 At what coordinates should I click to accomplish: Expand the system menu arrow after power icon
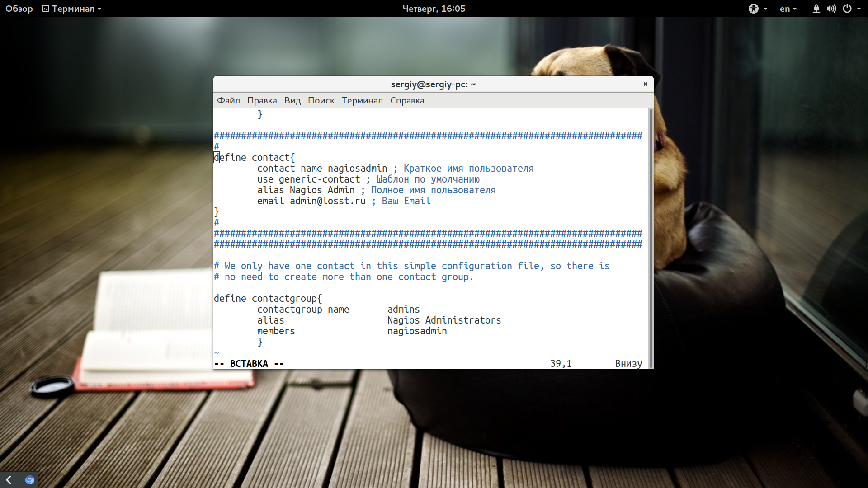point(859,9)
